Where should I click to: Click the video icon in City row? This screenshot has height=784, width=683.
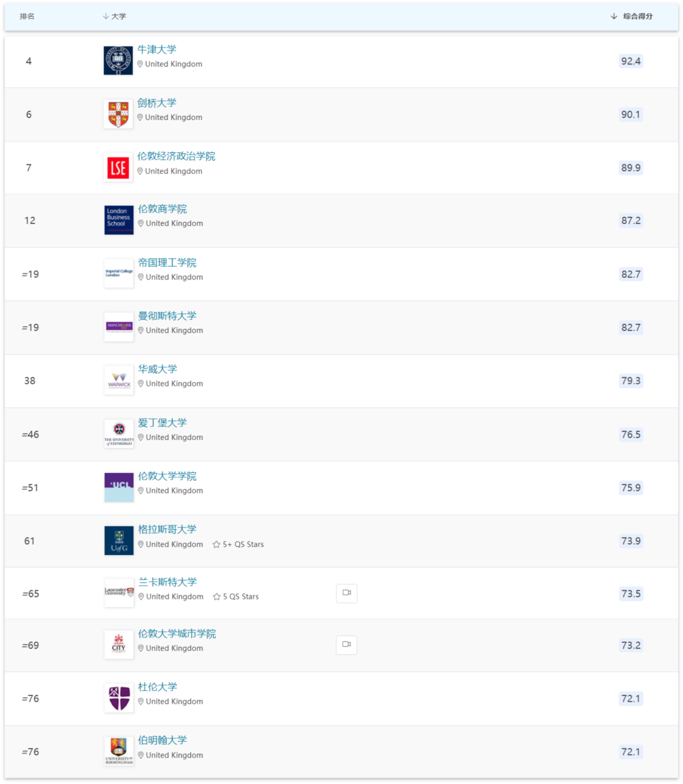[x=347, y=645]
